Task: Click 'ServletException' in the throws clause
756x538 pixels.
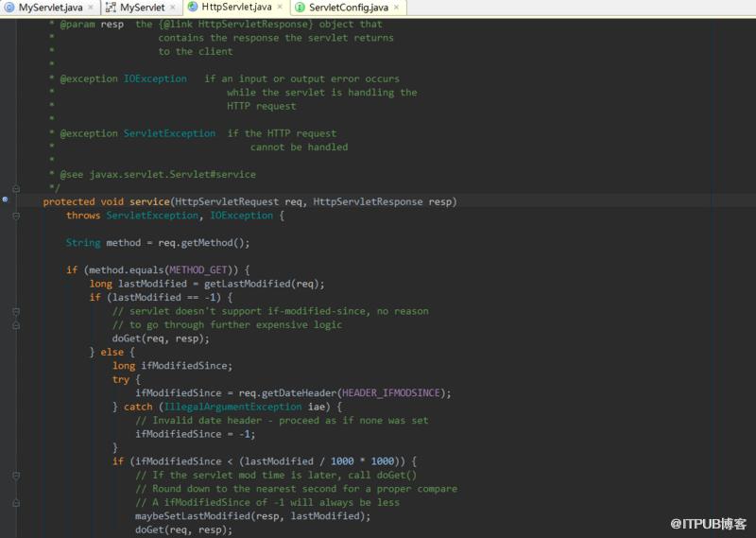Action: coord(152,216)
